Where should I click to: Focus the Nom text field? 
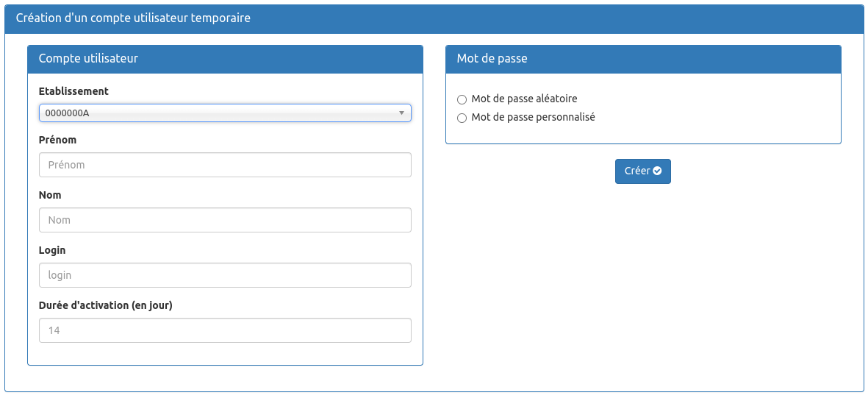pyautogui.click(x=225, y=220)
